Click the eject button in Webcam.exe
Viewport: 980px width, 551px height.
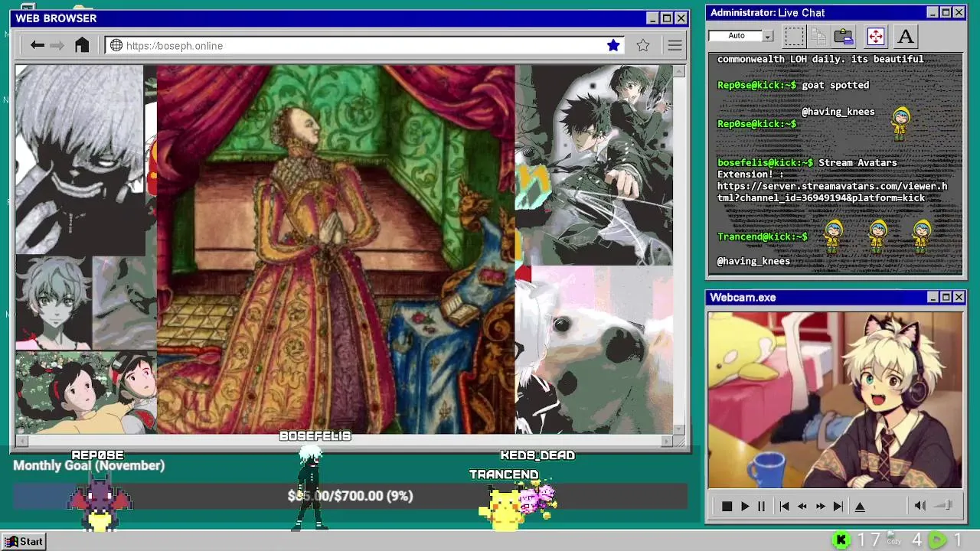(x=860, y=506)
